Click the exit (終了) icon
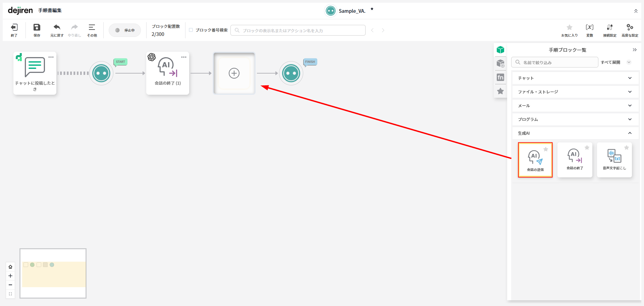The height and width of the screenshot is (306, 644). [14, 28]
